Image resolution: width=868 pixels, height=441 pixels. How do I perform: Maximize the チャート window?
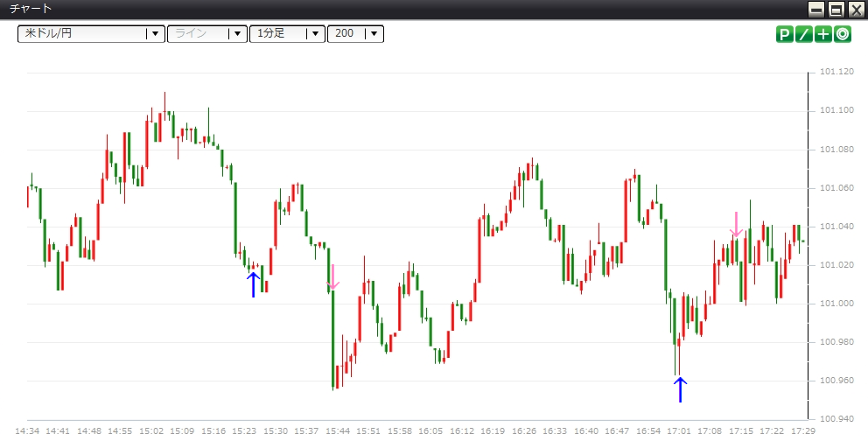click(x=836, y=10)
